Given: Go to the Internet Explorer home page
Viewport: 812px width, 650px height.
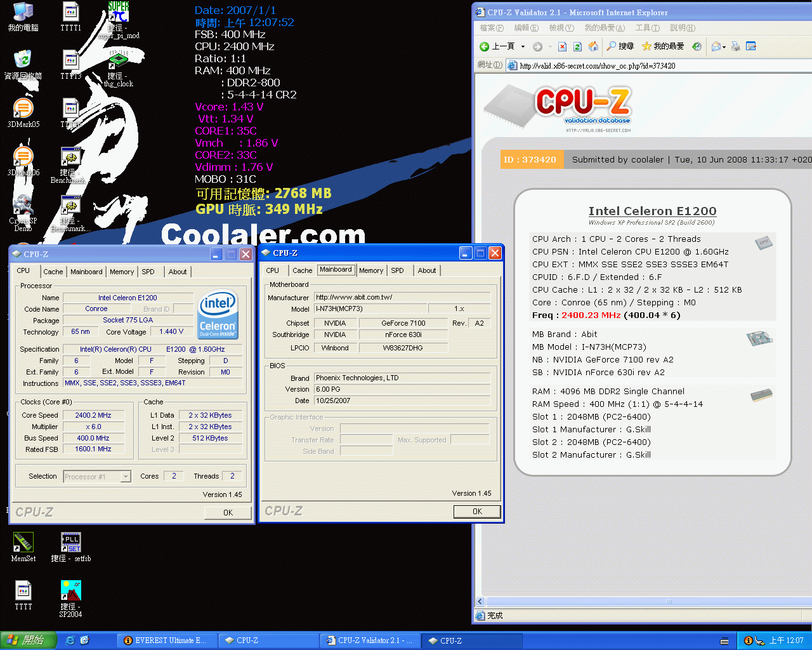Looking at the screenshot, I should point(593,46).
